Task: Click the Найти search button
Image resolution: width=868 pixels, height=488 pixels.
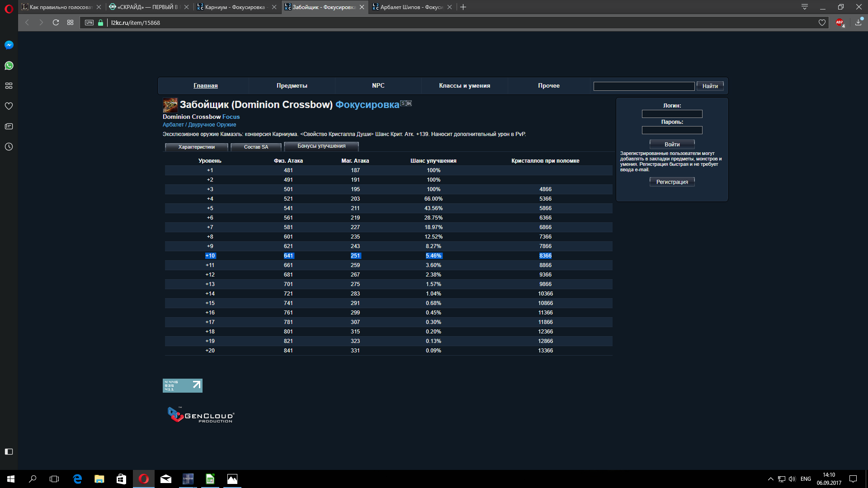Action: click(x=710, y=86)
